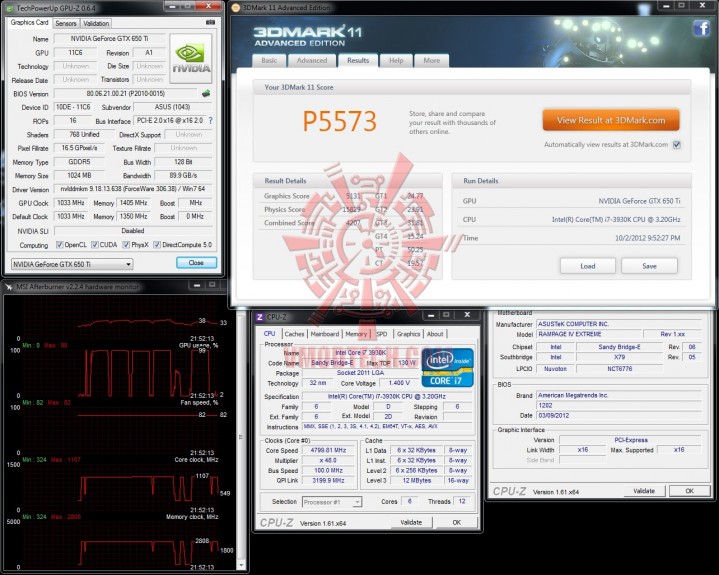Toggle the DirectCompute 5.0 checkbox
The height and width of the screenshot is (575, 719).
coord(157,245)
